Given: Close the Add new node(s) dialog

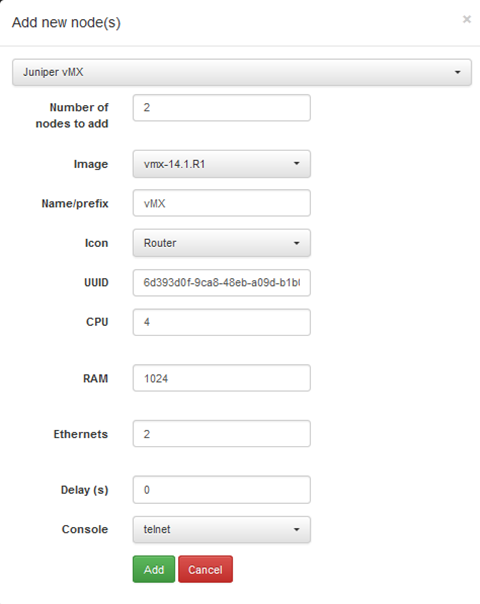Looking at the screenshot, I should 467,19.
